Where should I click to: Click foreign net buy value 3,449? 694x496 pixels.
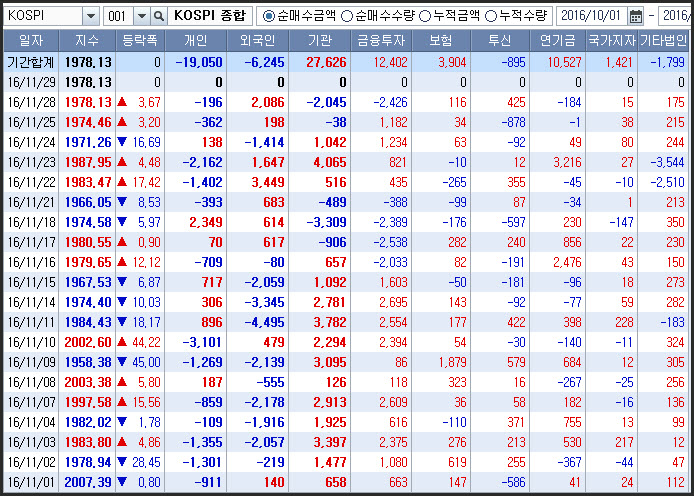(268, 182)
